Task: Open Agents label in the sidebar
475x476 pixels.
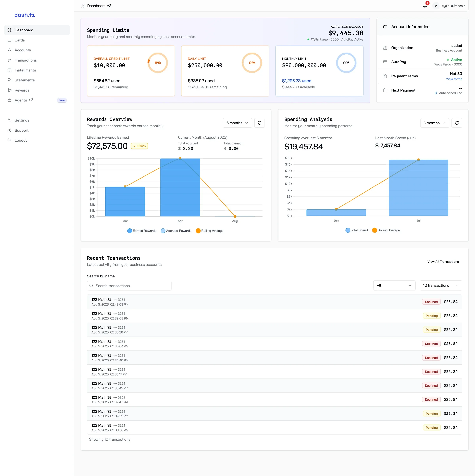Action: coord(21,100)
